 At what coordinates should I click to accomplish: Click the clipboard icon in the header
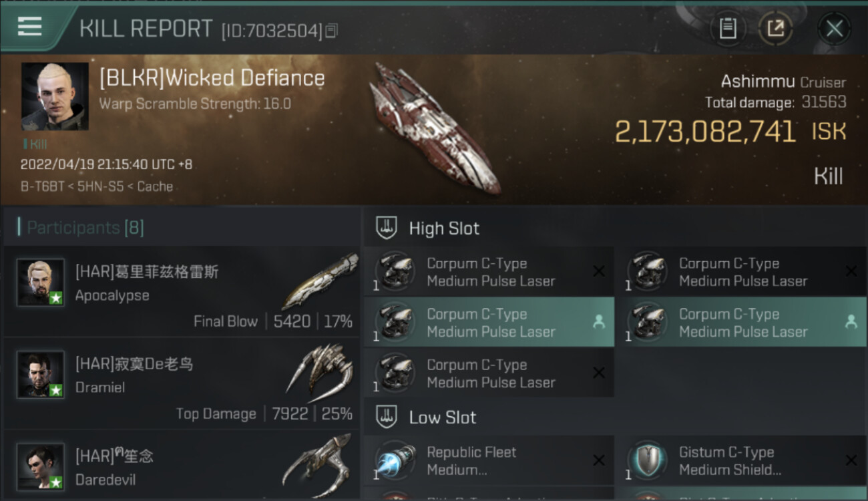(727, 28)
